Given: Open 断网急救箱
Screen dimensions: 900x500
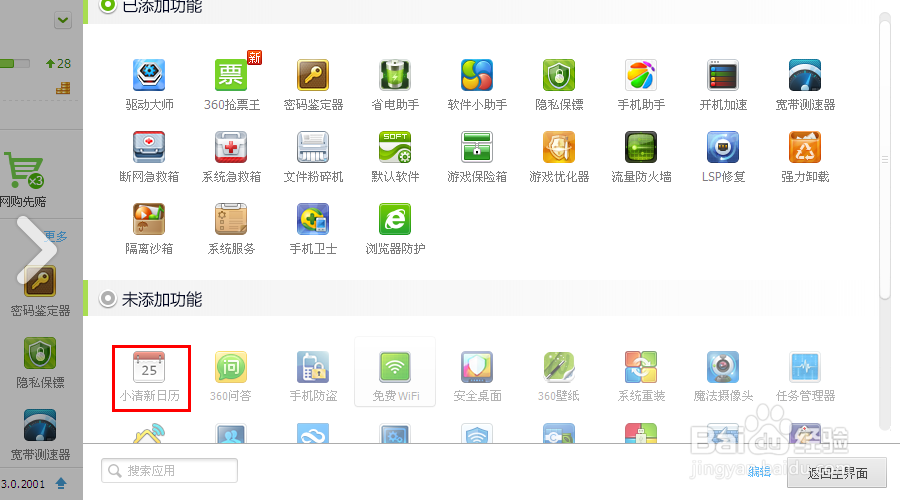Looking at the screenshot, I should point(149,157).
